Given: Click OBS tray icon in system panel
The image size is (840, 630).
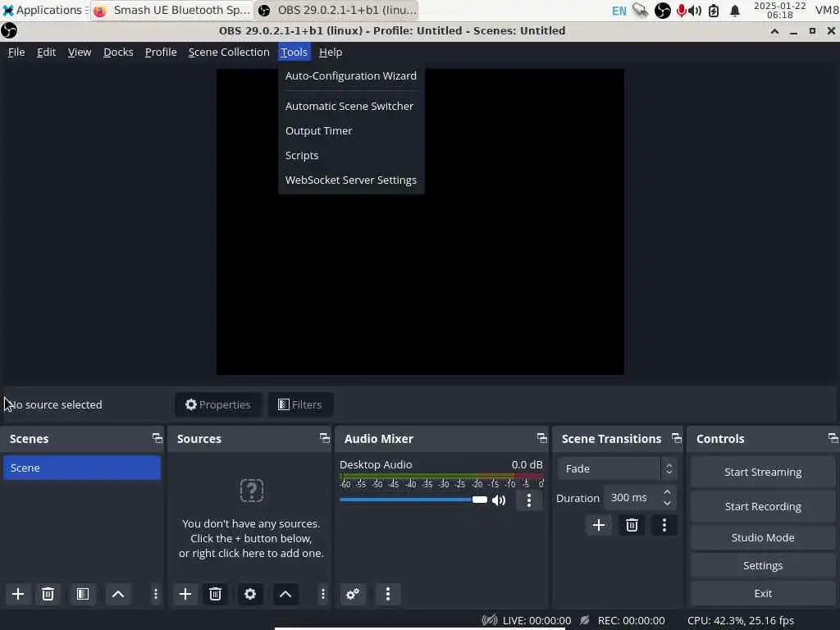Looking at the screenshot, I should coord(663,10).
